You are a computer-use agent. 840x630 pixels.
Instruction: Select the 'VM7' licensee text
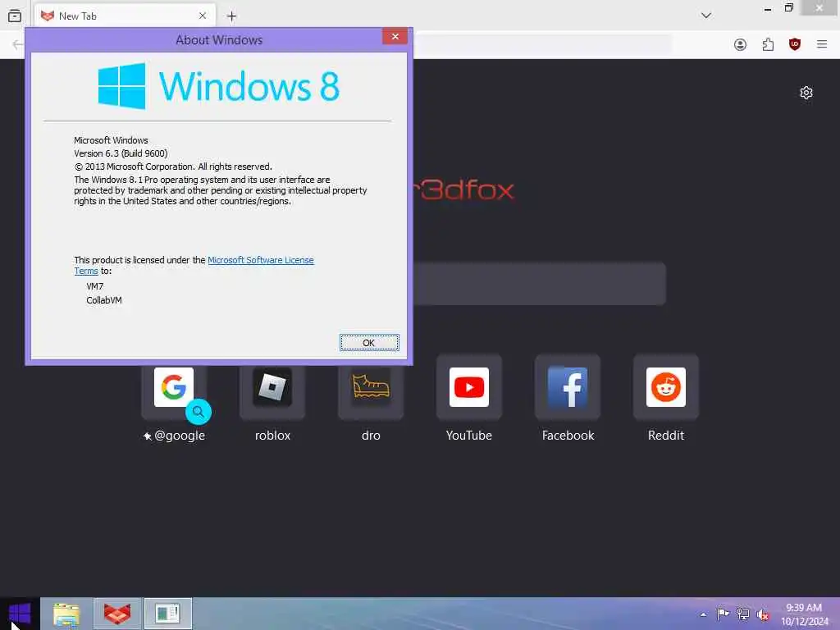click(x=95, y=286)
